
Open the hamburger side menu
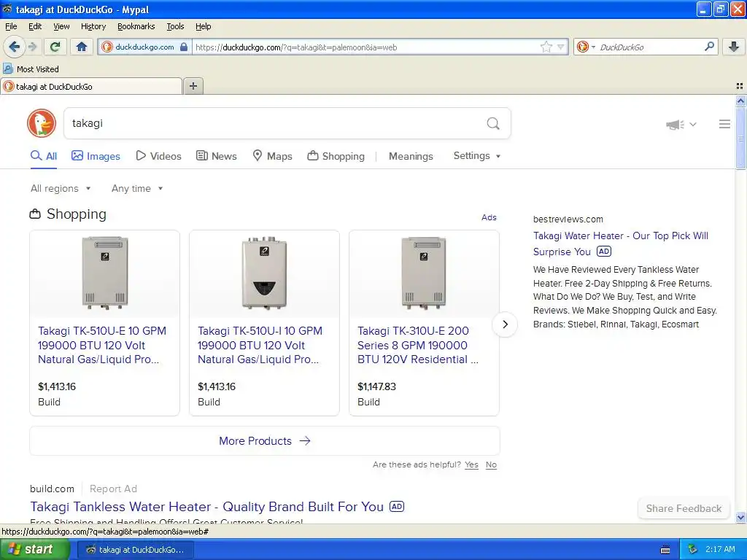tap(724, 124)
